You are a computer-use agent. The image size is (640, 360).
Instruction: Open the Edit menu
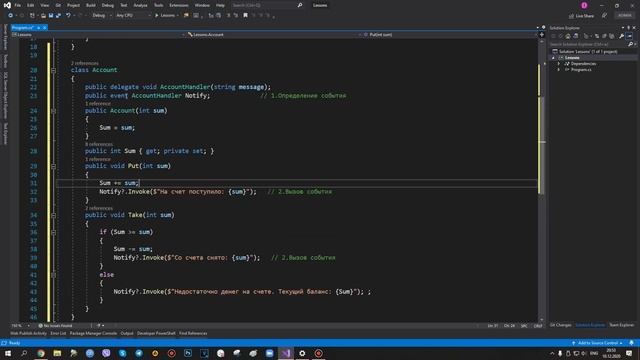pos(31,5)
